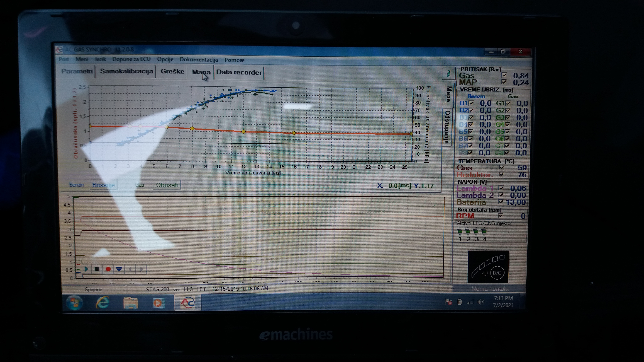Click the Nema kontakt status label

coord(490,289)
